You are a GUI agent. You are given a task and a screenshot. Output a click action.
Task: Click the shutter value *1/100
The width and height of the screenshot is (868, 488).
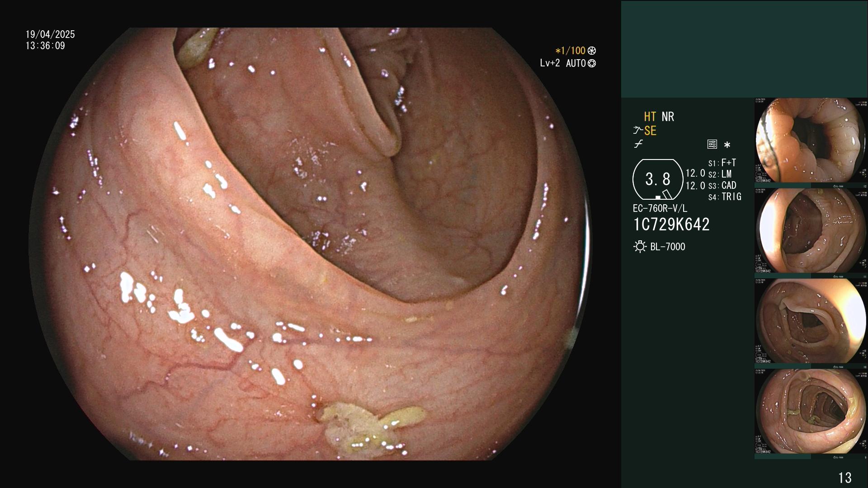[570, 51]
